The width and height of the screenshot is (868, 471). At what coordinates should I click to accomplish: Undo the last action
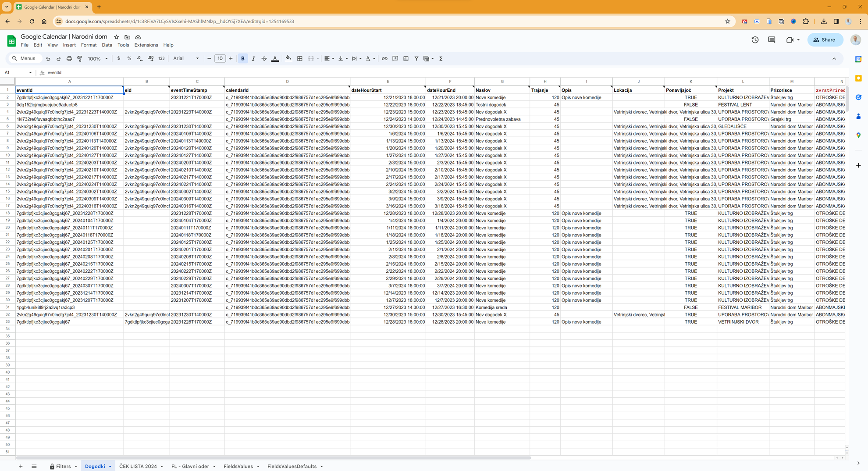point(48,59)
